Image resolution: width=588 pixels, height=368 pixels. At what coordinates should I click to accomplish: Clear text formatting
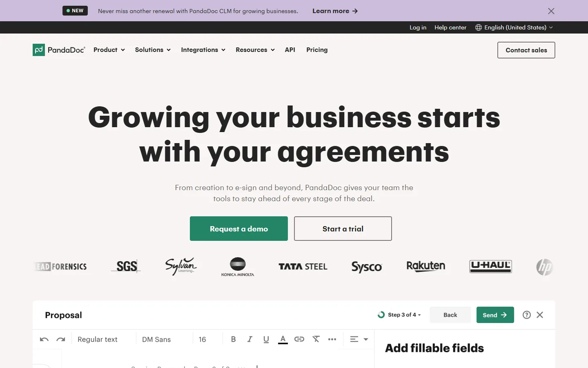pos(316,339)
